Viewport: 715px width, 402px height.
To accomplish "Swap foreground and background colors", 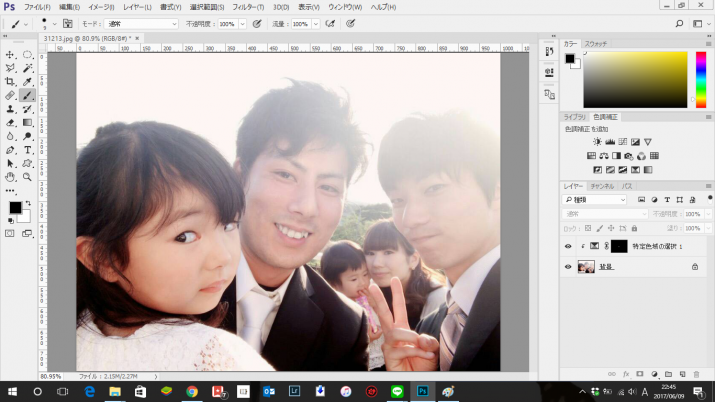I will [x=26, y=201].
